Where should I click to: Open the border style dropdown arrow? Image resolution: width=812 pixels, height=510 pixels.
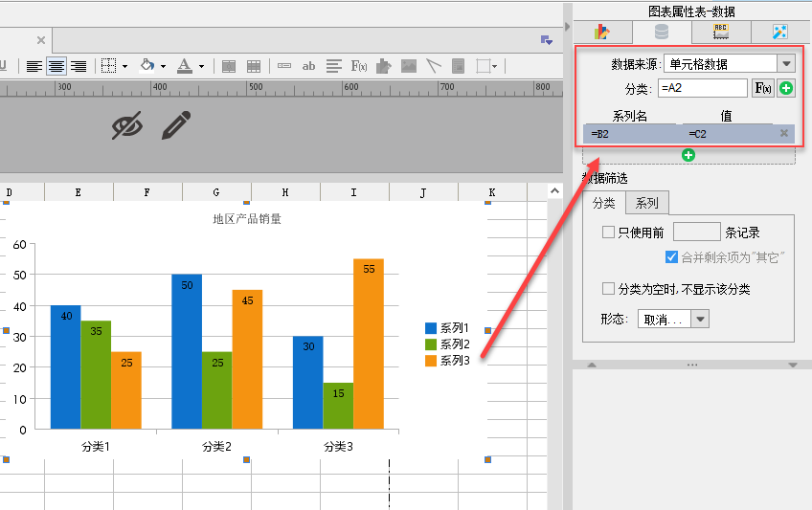[x=124, y=66]
